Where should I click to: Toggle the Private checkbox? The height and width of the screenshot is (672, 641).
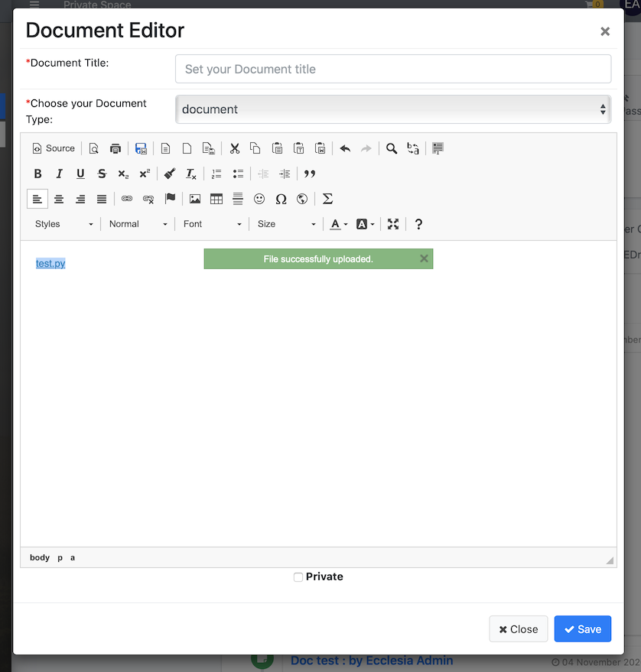pyautogui.click(x=298, y=577)
